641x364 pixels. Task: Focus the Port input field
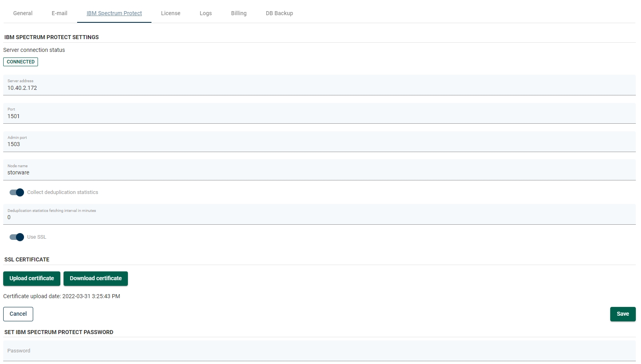pyautogui.click(x=319, y=116)
